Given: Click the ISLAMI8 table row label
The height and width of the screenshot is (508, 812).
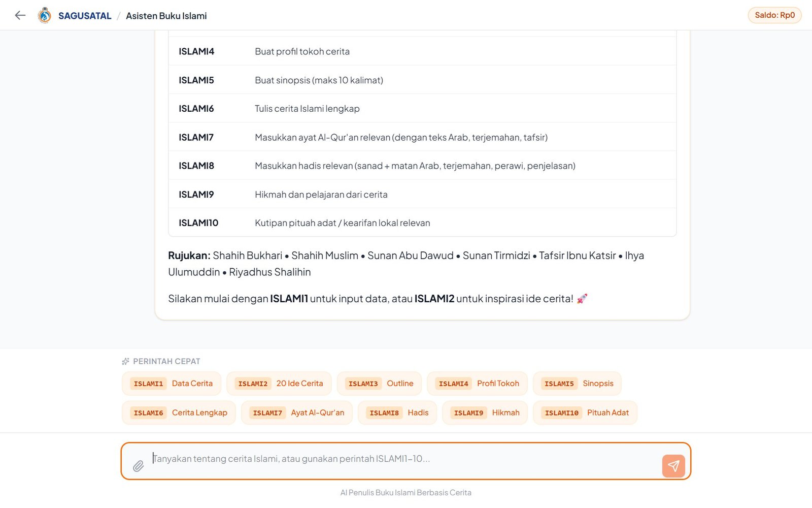Looking at the screenshot, I should [196, 166].
